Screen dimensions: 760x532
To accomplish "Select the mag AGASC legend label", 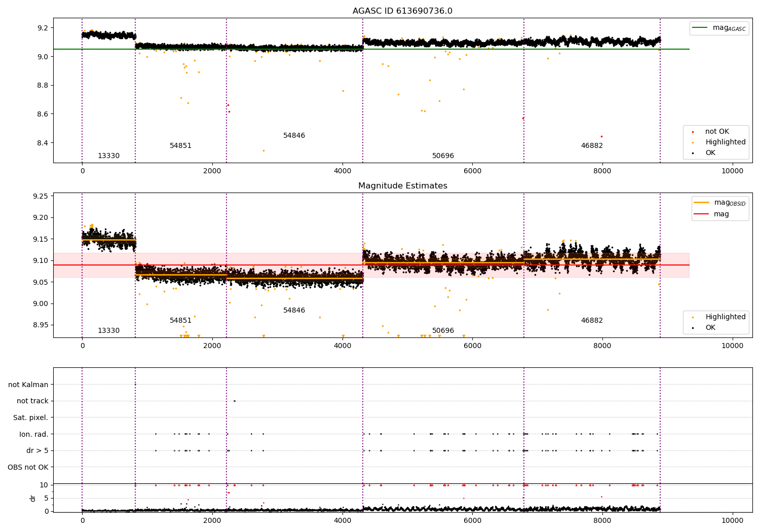I will pyautogui.click(x=729, y=28).
